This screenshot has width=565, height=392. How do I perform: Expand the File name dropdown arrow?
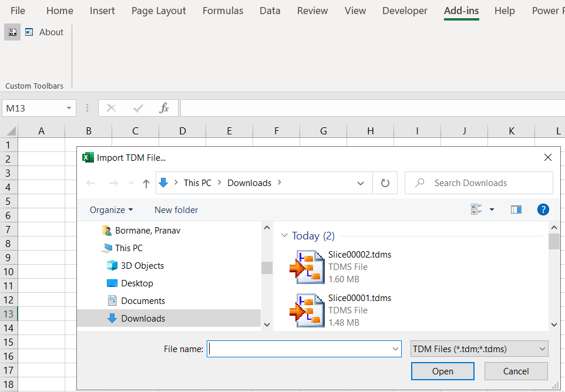coord(395,349)
